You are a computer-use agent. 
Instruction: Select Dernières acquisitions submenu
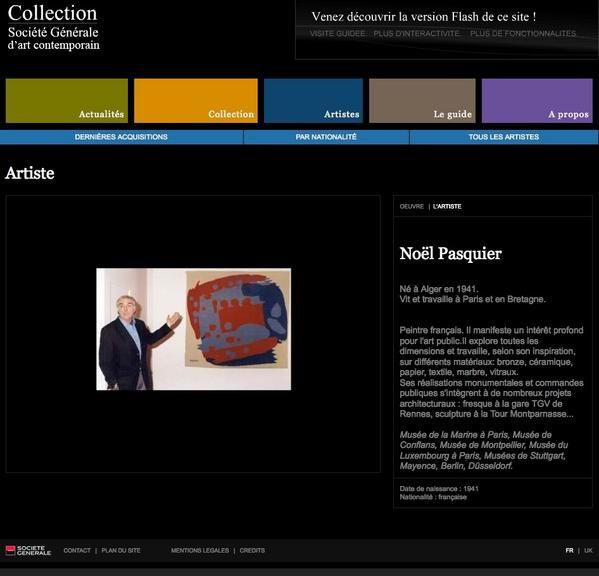121,137
